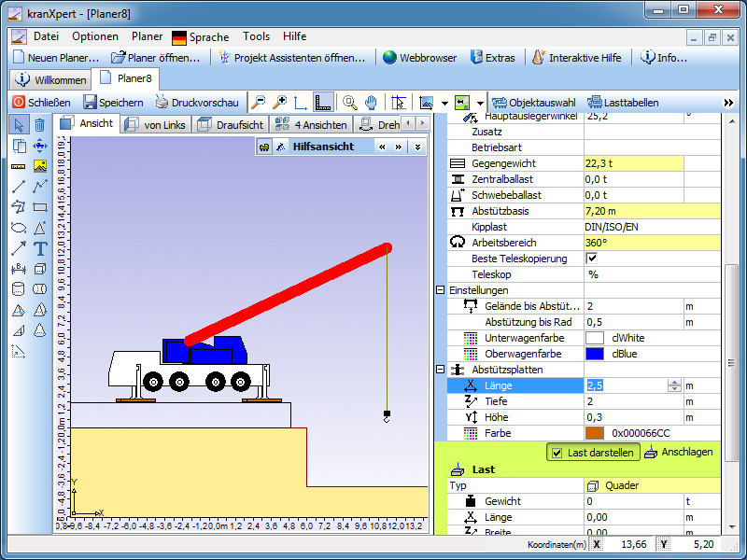Pick the cylinder shape tool
Viewport: 747px width, 560px height.
pos(19,289)
